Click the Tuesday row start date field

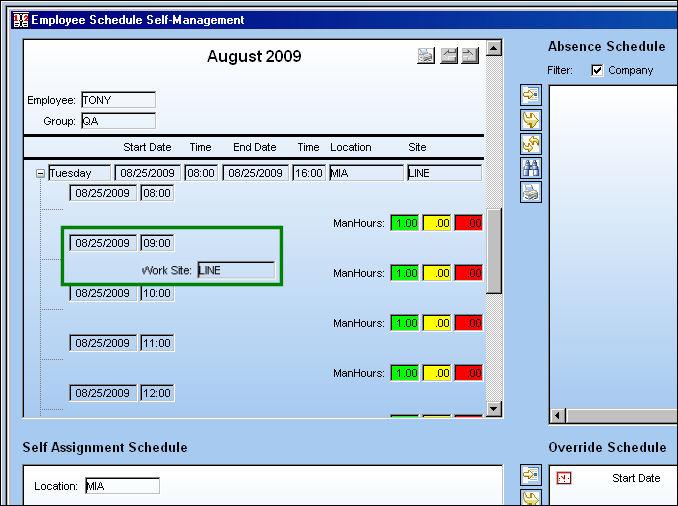pos(147,173)
